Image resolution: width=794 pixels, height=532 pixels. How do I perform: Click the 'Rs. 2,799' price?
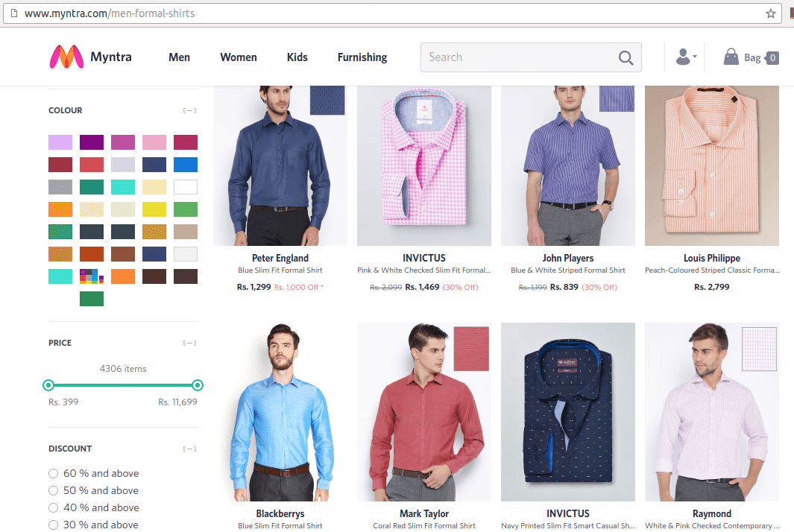tap(712, 287)
